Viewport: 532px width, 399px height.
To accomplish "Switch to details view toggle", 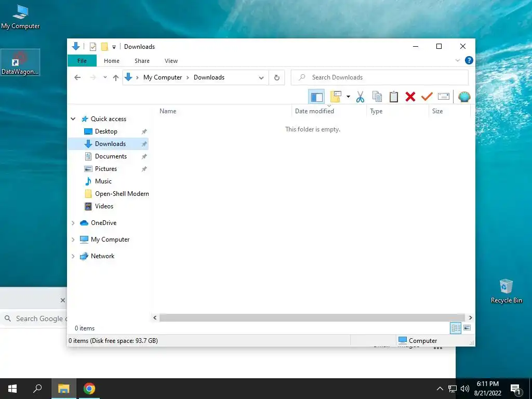I will pos(456,328).
